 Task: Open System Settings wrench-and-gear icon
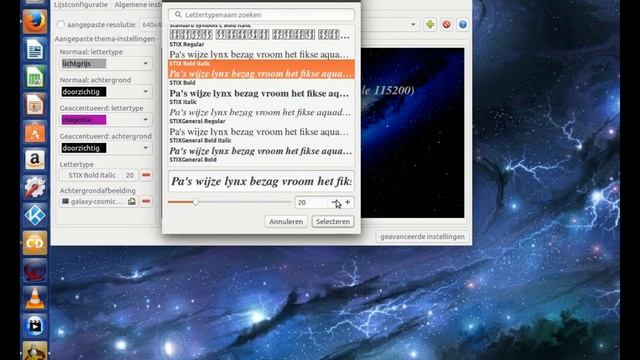coord(35,187)
